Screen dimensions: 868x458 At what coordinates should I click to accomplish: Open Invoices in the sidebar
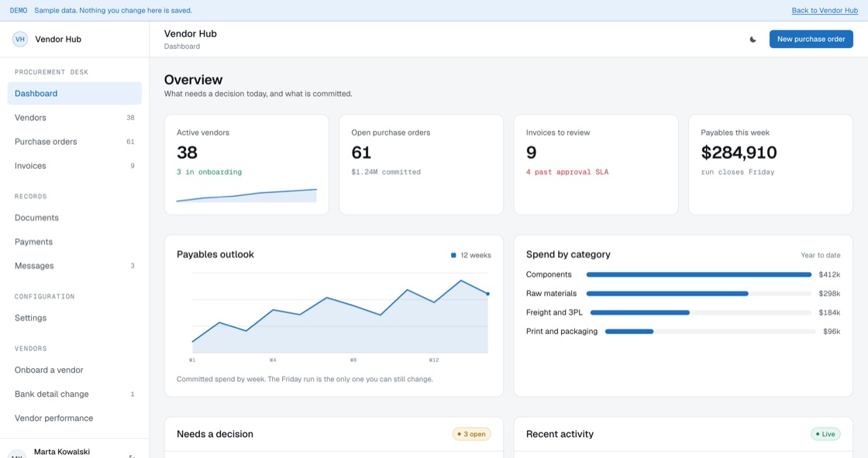pyautogui.click(x=74, y=166)
